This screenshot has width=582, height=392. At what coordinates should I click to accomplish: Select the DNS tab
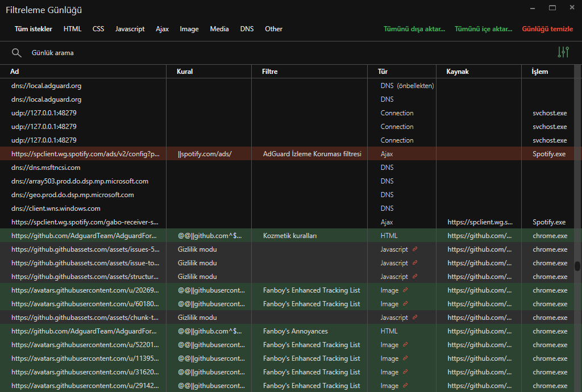coord(247,28)
